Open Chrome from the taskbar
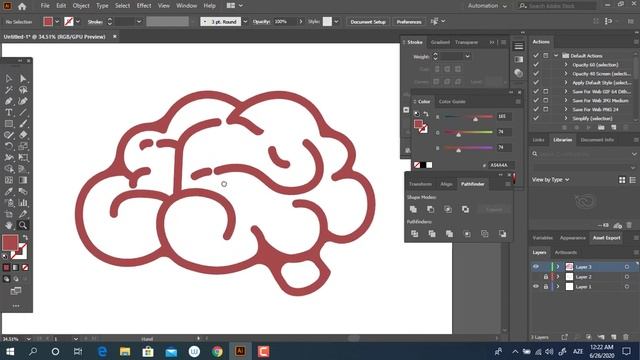This screenshot has height=360, width=640. (x=217, y=351)
